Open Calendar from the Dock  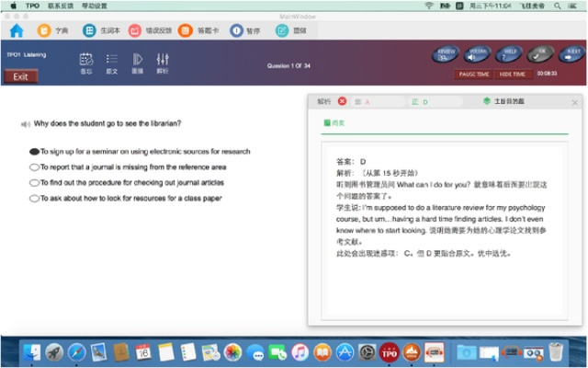(x=143, y=352)
